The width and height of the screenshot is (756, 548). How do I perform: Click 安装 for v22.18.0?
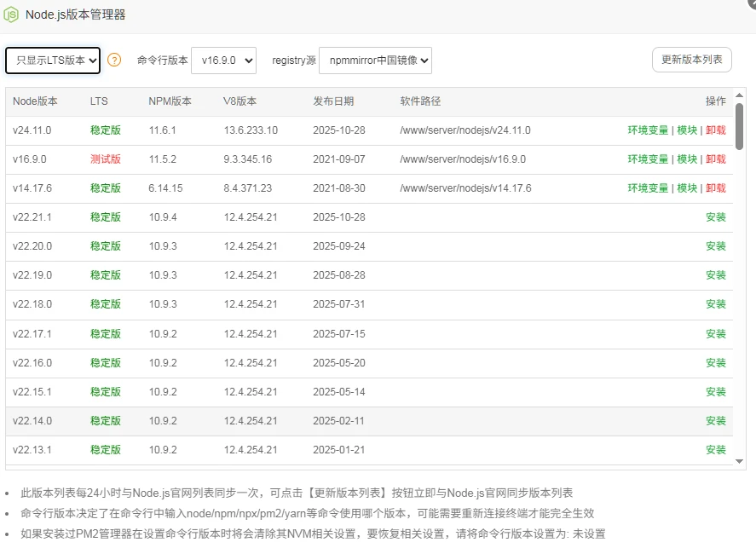[x=716, y=304]
